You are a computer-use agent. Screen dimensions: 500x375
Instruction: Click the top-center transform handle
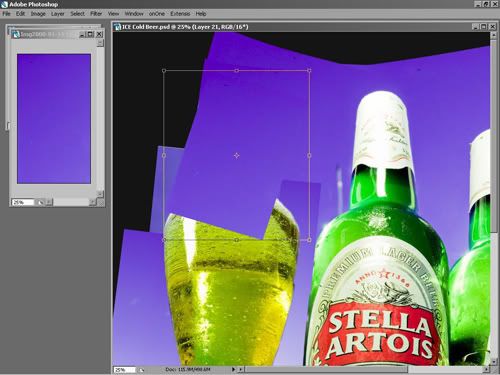click(x=237, y=71)
